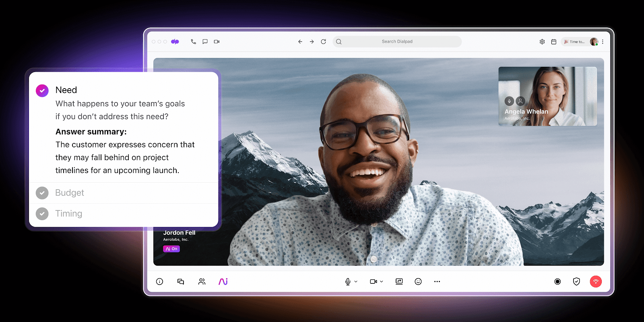
Task: Open the security shield icon
Action: [x=576, y=281]
